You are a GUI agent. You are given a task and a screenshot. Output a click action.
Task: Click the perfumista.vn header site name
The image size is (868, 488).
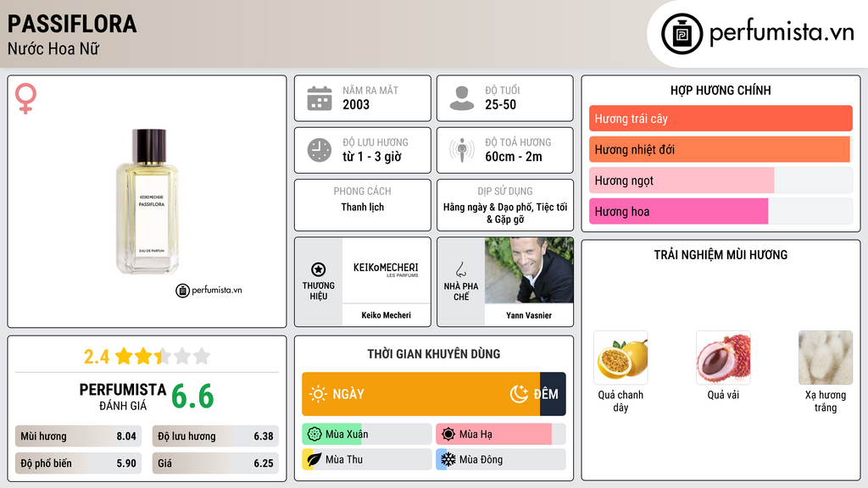[782, 33]
